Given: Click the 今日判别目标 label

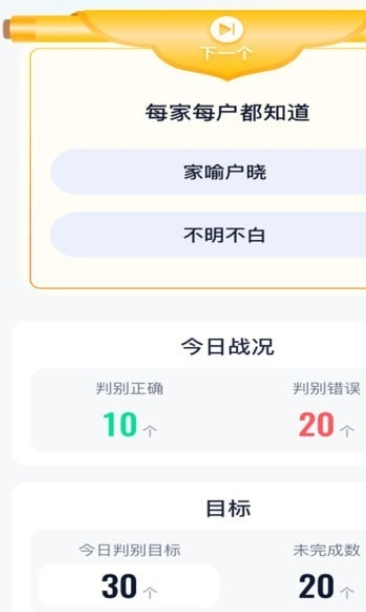Looking at the screenshot, I should [x=130, y=550].
